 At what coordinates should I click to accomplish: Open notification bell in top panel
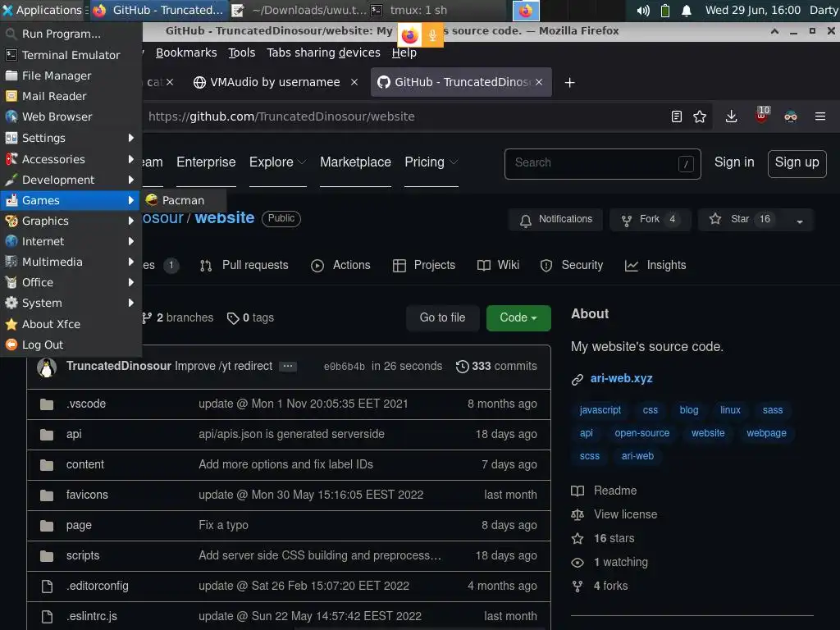[x=687, y=10]
